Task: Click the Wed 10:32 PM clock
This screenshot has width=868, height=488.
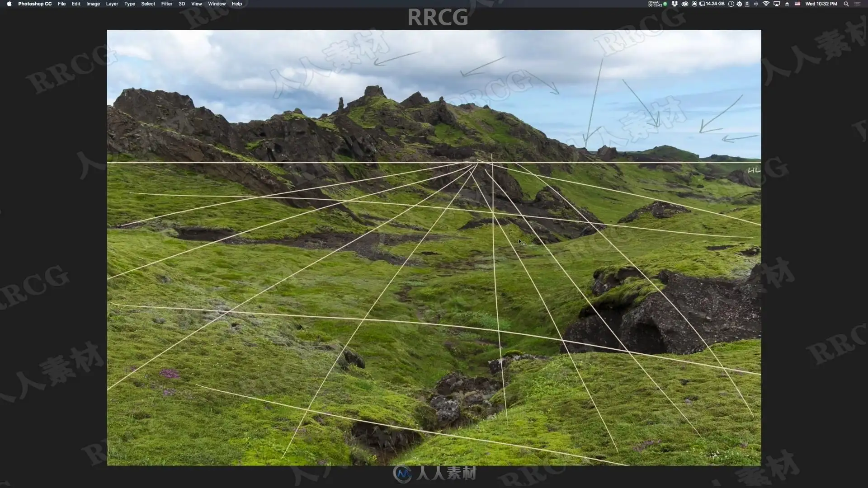Action: pos(821,4)
